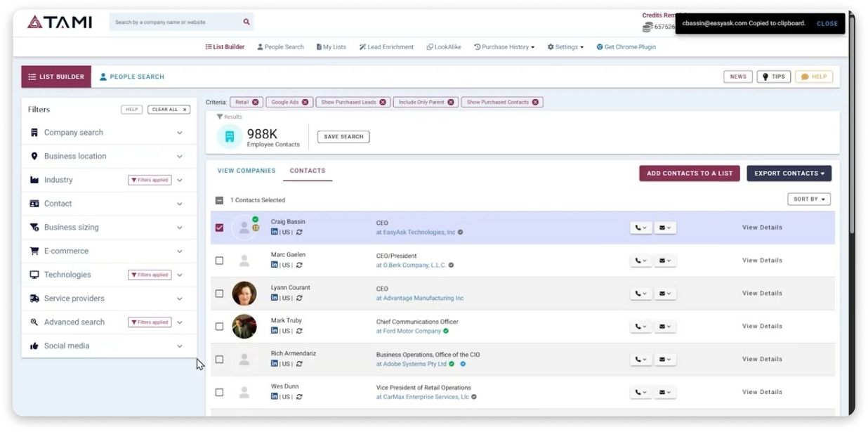Image resolution: width=868 pixels, height=432 pixels.
Task: Toggle the select-all contacts checkbox
Action: coord(219,200)
